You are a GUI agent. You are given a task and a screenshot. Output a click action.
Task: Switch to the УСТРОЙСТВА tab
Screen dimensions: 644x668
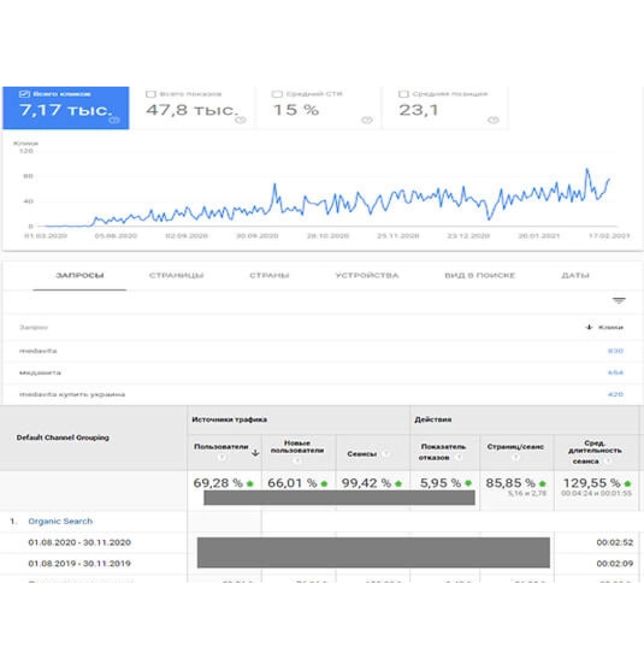[367, 275]
